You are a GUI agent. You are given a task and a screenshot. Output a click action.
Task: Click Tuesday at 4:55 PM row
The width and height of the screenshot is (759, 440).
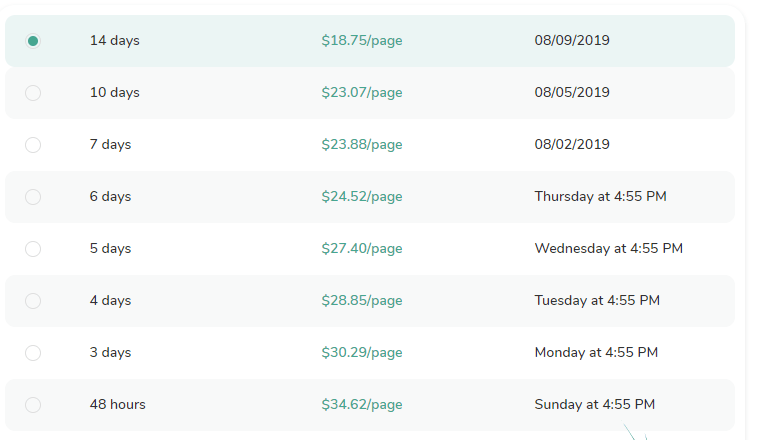[370, 301]
